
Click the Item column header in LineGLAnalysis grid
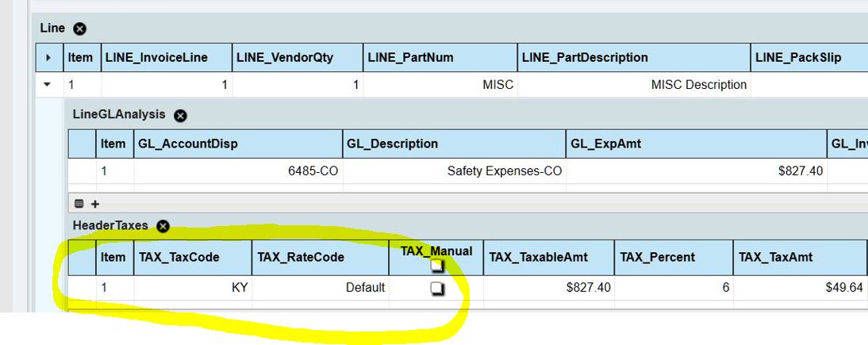(x=115, y=144)
